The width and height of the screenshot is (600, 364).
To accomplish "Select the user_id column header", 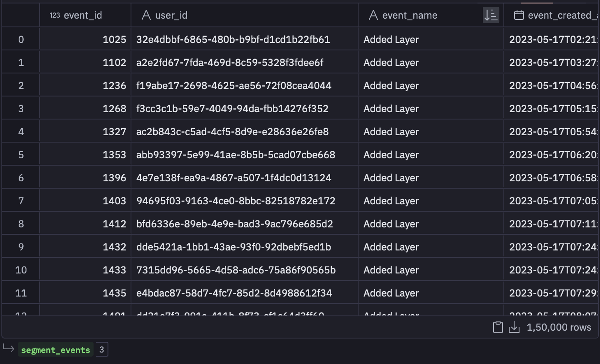I will pyautogui.click(x=244, y=15).
